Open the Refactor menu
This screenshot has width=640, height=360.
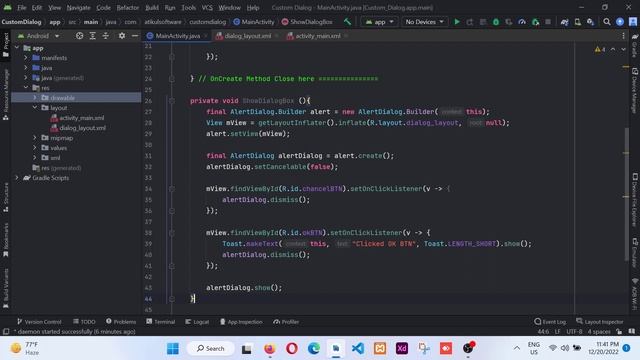pos(128,7)
